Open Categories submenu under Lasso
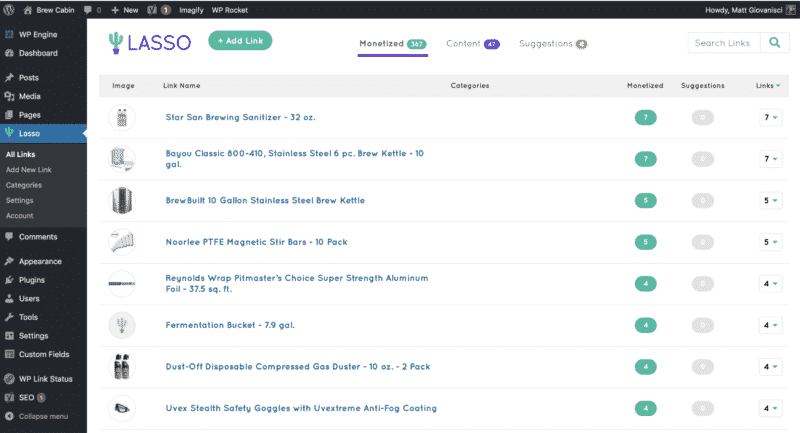Image resolution: width=800 pixels, height=433 pixels. click(23, 185)
